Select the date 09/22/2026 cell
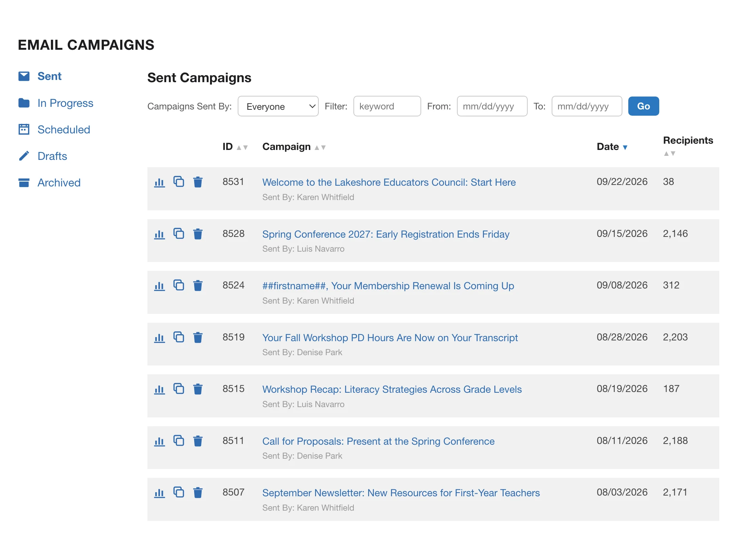737x560 pixels. click(622, 182)
